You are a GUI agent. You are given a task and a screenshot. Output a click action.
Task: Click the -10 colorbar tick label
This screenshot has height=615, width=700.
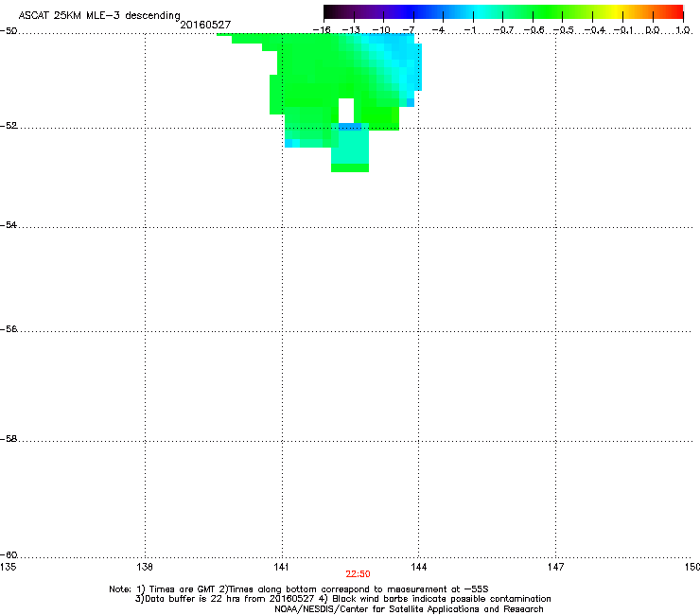[381, 30]
